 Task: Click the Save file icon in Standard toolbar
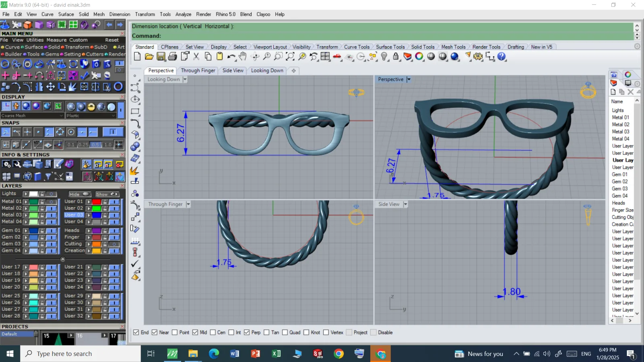(x=161, y=57)
